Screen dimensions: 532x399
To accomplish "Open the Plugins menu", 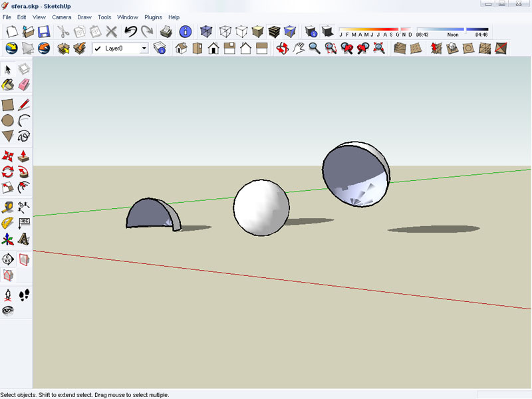I will [x=153, y=17].
